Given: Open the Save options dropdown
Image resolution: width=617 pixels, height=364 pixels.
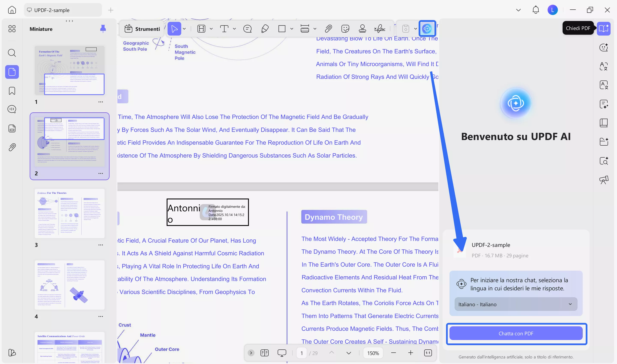Looking at the screenshot, I should pyautogui.click(x=415, y=29).
